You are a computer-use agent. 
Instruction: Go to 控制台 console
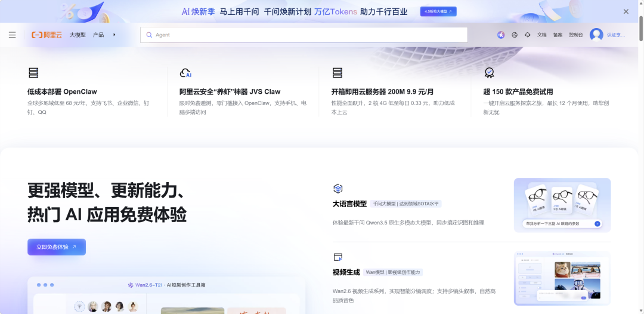coord(575,35)
